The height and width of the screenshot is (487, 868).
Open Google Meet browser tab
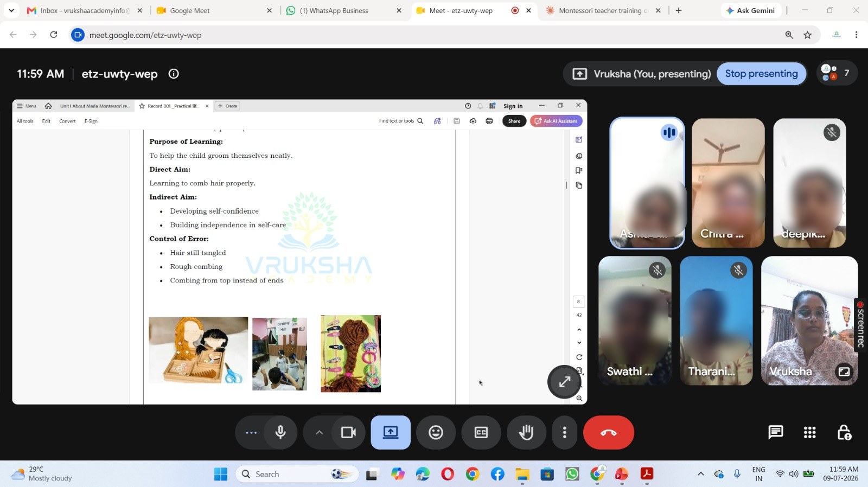(214, 10)
